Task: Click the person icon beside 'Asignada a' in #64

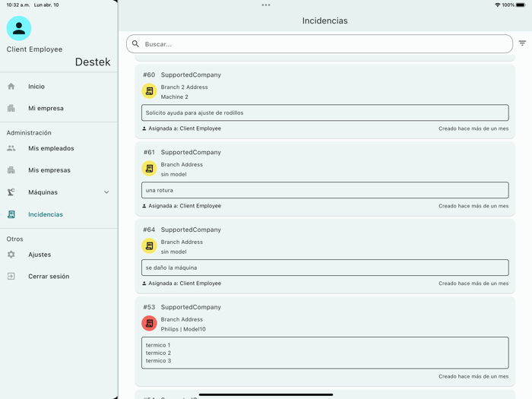Action: click(x=144, y=283)
